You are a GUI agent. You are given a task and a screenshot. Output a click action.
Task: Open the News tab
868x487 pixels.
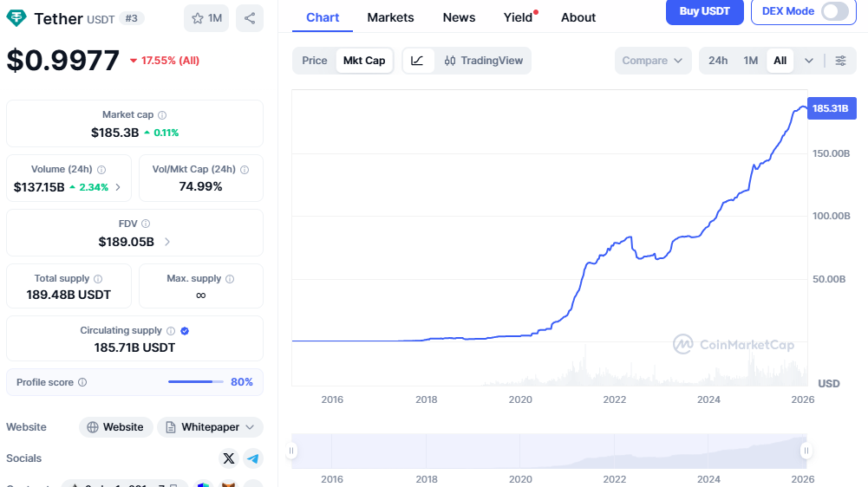pos(459,17)
